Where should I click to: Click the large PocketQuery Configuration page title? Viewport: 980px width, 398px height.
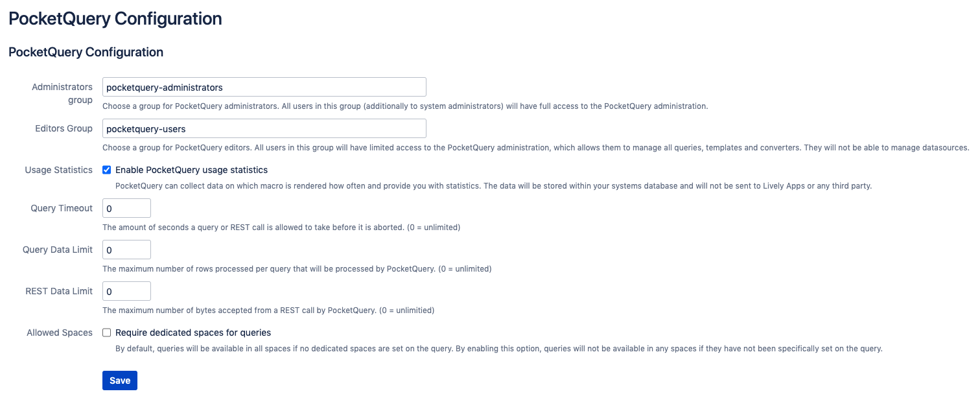115,19
